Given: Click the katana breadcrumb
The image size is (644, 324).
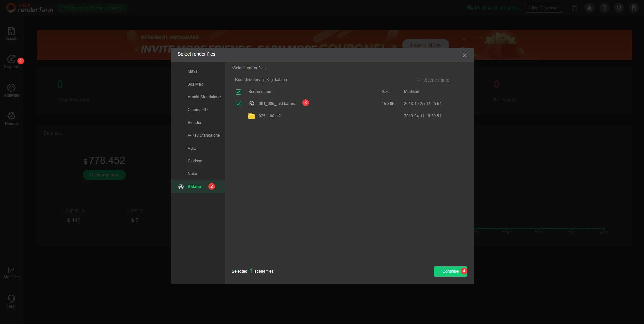Looking at the screenshot, I should click(281, 80).
